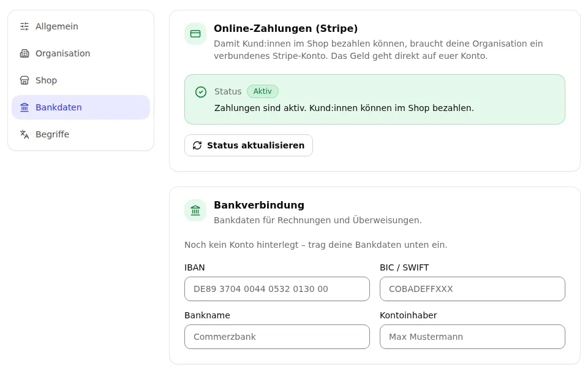The width and height of the screenshot is (588, 368).
Task: Click the credit card icon beside Online-Zahlungen
Action: (x=195, y=34)
